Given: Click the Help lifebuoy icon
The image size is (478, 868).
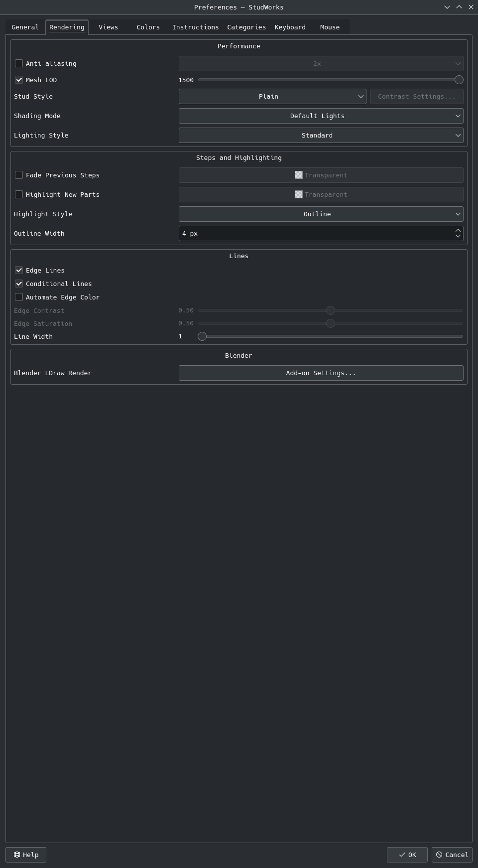Looking at the screenshot, I should pyautogui.click(x=17, y=855).
